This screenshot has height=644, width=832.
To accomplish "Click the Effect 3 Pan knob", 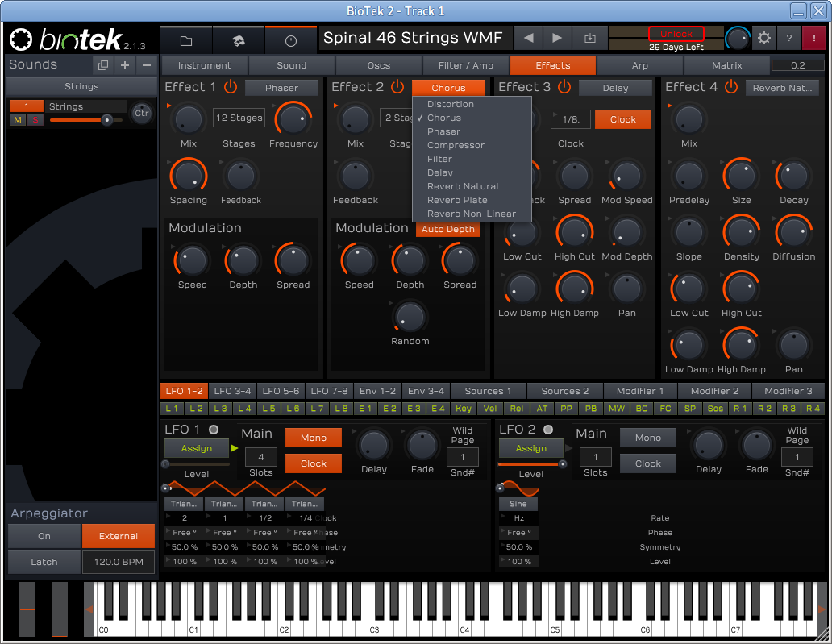I will point(626,289).
